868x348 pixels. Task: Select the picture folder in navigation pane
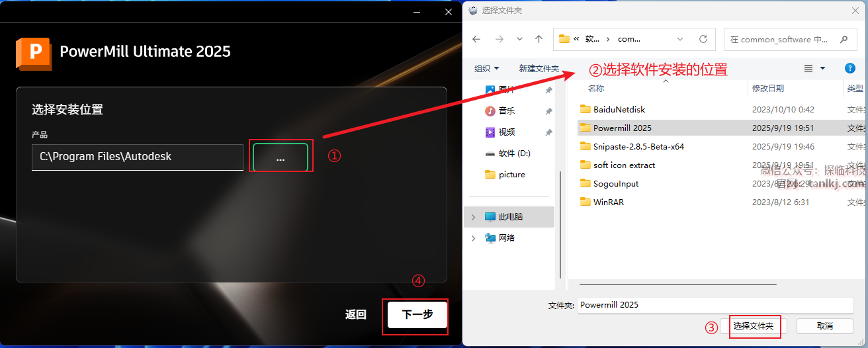511,174
